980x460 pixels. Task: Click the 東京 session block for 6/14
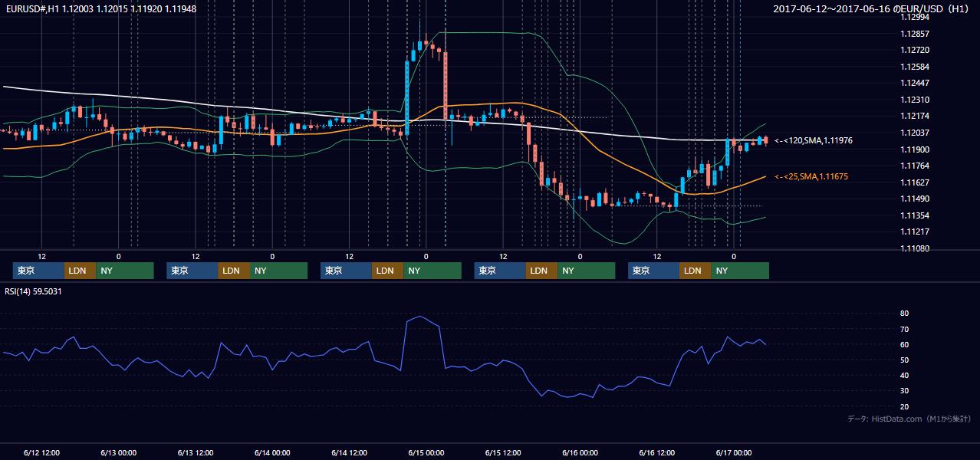click(x=347, y=271)
